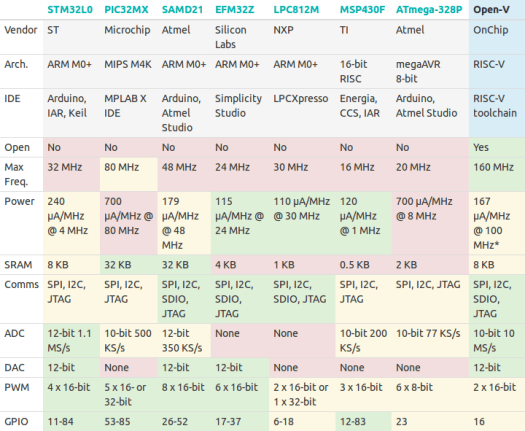The height and width of the screenshot is (431, 525).
Task: Click the NXP vendor cell
Action: (302, 37)
